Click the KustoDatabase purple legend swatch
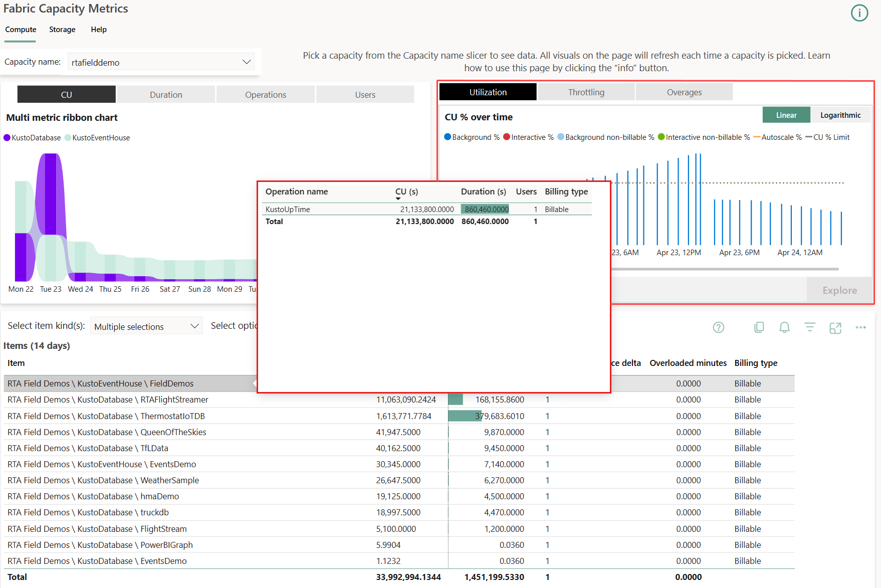The width and height of the screenshot is (881, 588). [7, 138]
